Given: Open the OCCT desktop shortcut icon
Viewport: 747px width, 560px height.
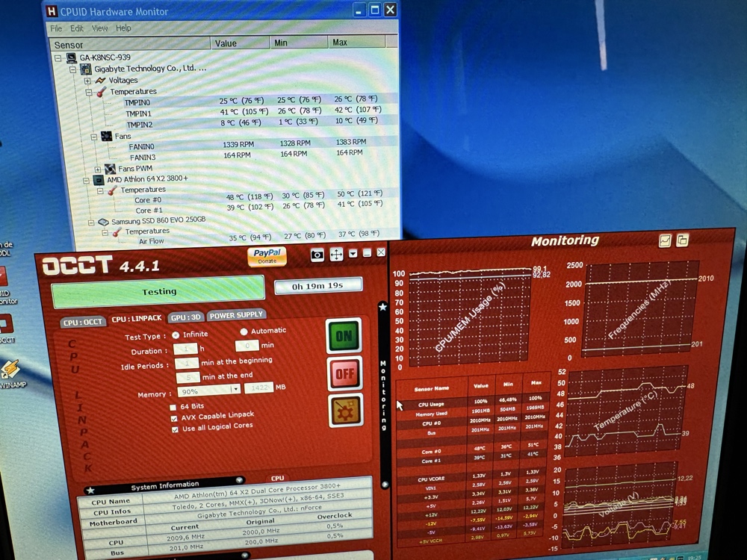Looking at the screenshot, I should pyautogui.click(x=7, y=329).
